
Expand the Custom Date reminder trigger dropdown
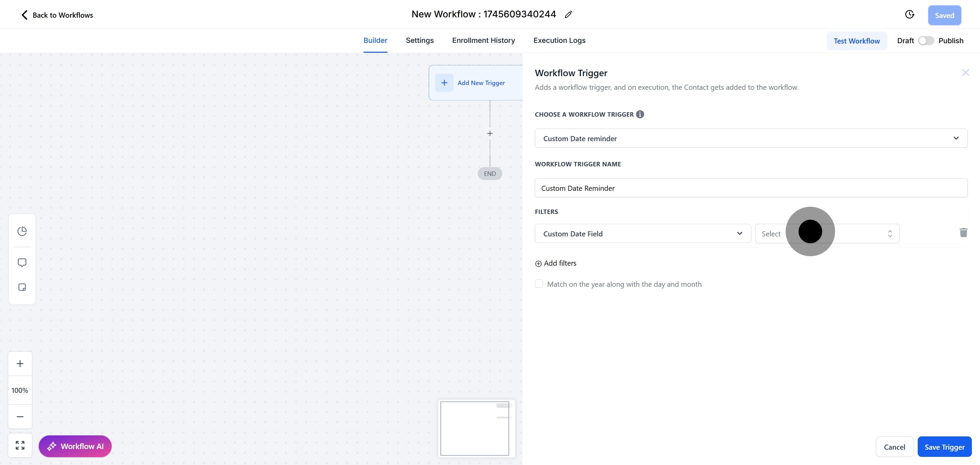click(751, 138)
